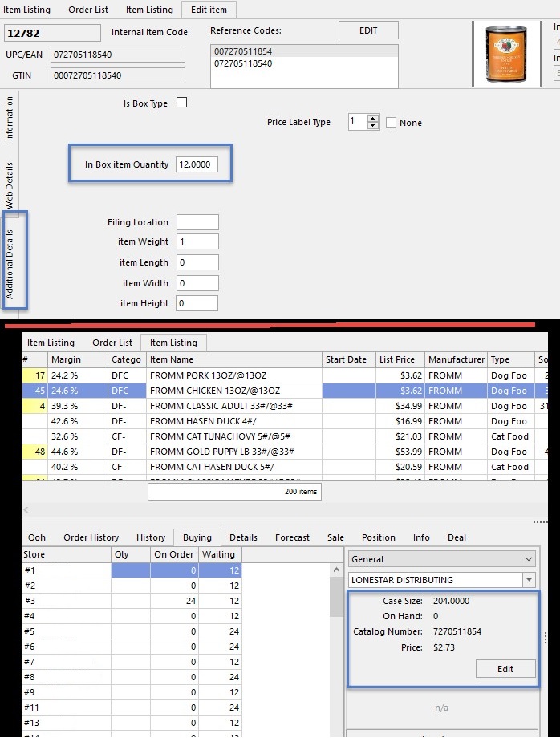Open the Forecast tab
Screen dimensions: 560x738
click(x=292, y=537)
